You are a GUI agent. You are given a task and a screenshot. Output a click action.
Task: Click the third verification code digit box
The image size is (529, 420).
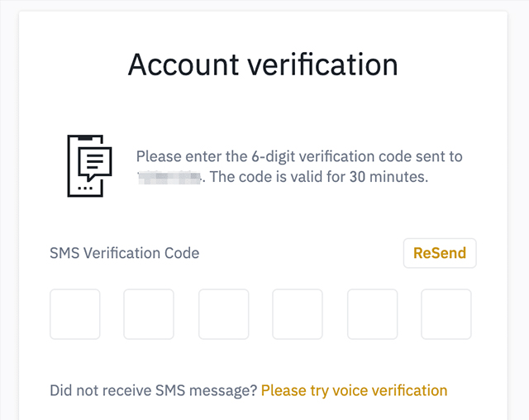[x=224, y=314]
